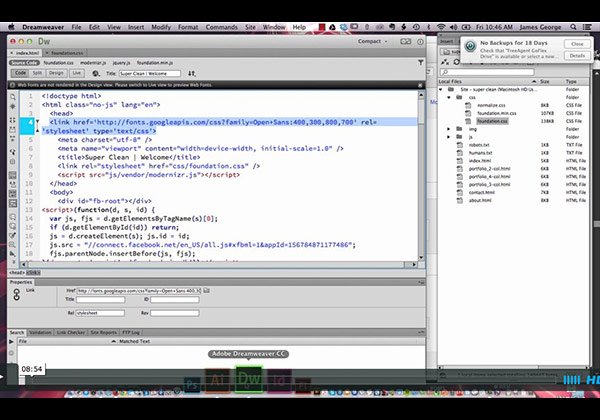Select portfolio_2-col.html in the Files panel
This screenshot has width=600, height=420.
pyautogui.click(x=489, y=169)
